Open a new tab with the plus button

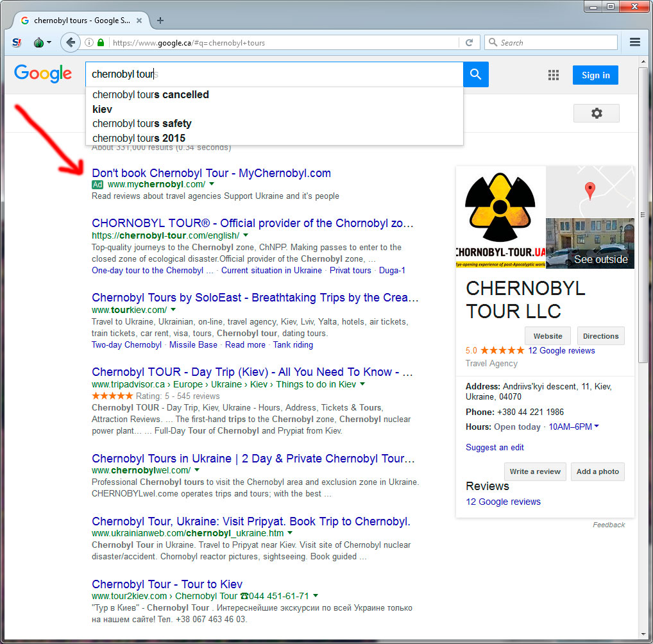click(x=160, y=21)
